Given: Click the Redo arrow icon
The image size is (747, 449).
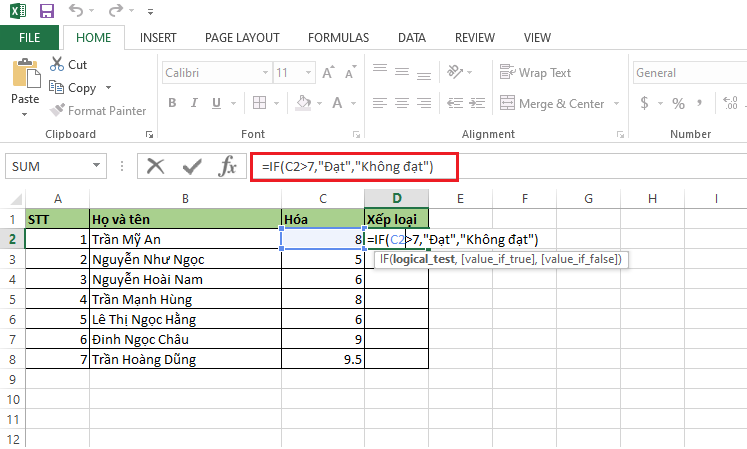Looking at the screenshot, I should (x=116, y=10).
